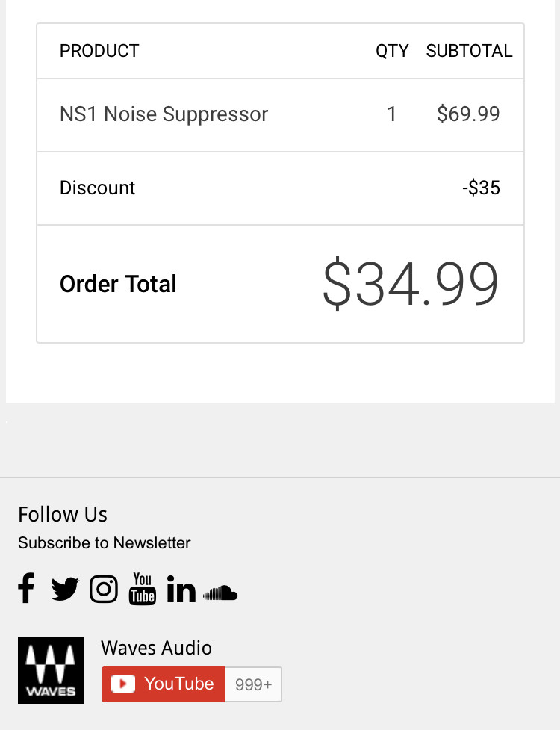Open the LinkedIn icon link
This screenshot has width=560, height=730.
click(181, 590)
